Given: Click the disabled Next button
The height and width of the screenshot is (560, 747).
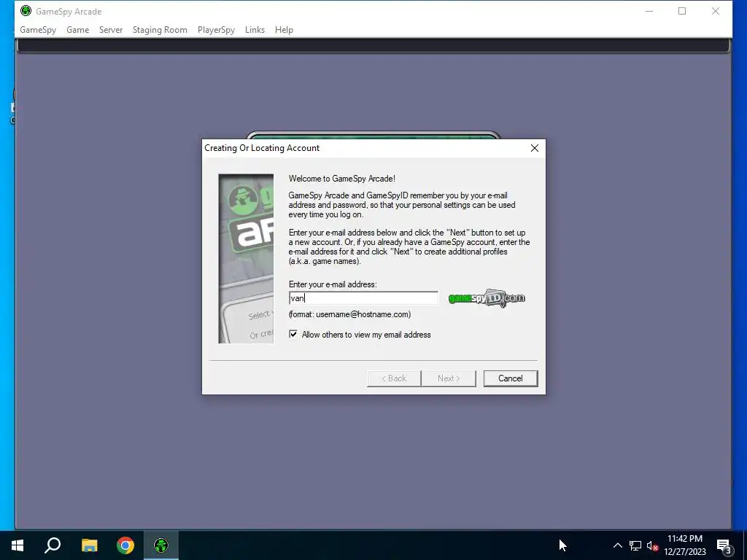Looking at the screenshot, I should (449, 378).
